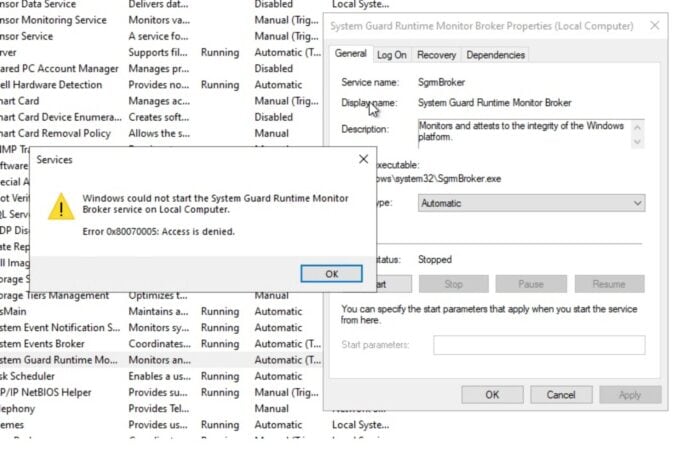700x467 pixels.
Task: Click the SgrmBroker.exe executable path
Action: [439, 179]
